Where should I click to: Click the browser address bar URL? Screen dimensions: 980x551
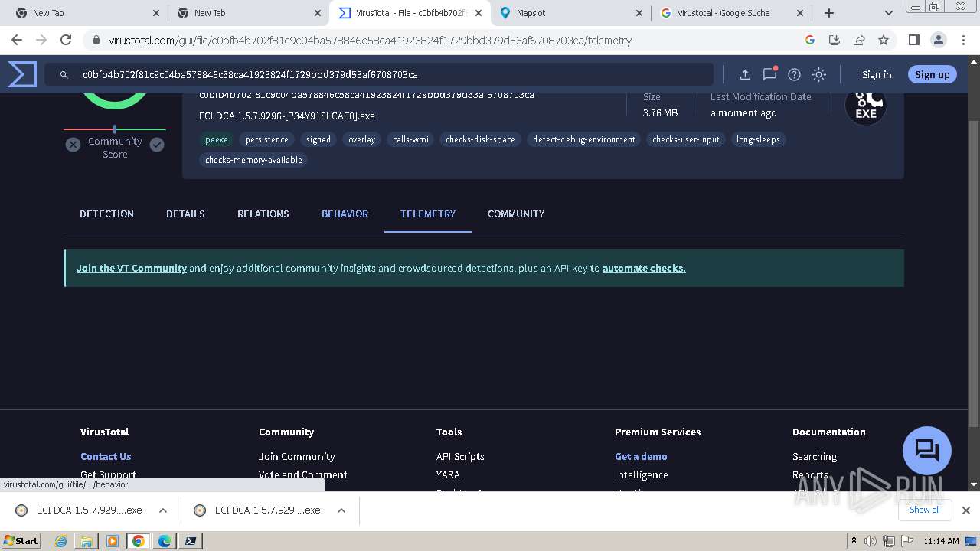[370, 41]
